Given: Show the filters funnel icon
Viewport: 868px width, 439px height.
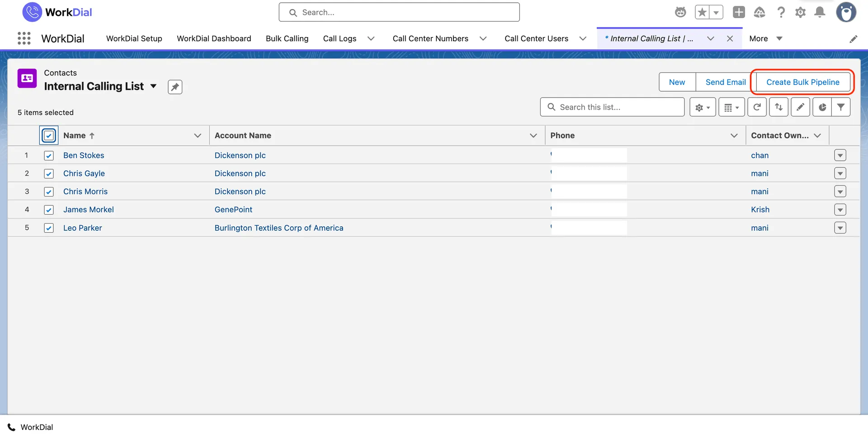Looking at the screenshot, I should 841,107.
